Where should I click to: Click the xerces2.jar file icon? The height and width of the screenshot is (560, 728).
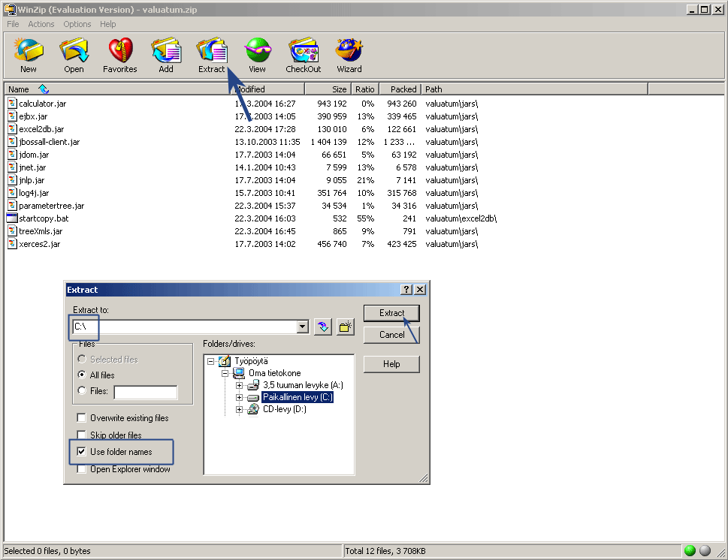[12, 243]
